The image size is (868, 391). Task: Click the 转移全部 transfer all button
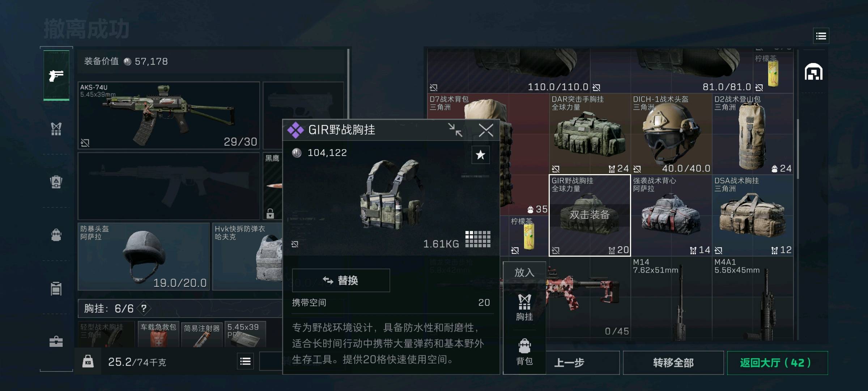point(673,362)
